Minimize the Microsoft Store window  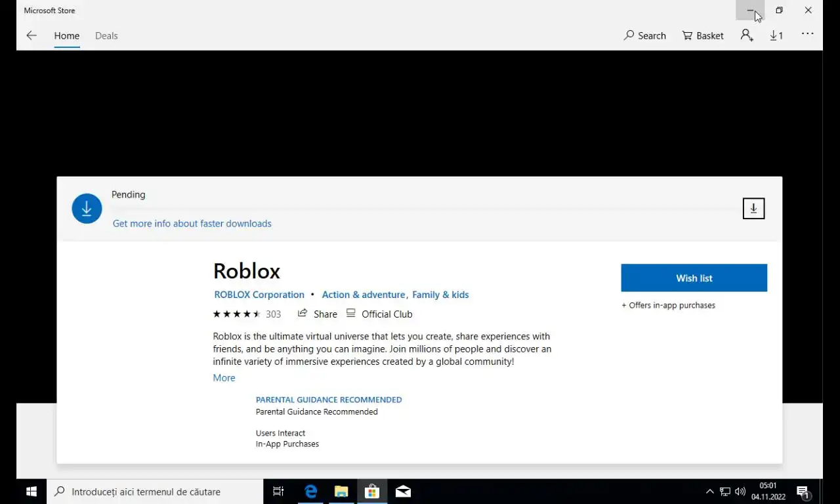[750, 10]
